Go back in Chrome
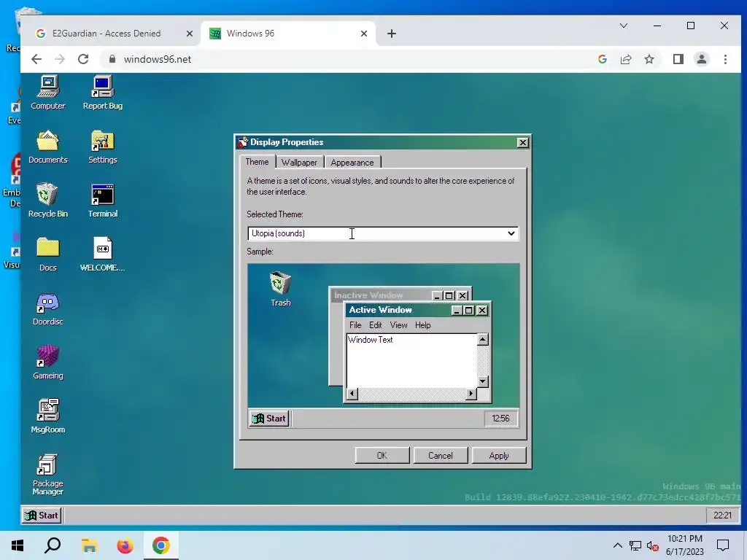This screenshot has width=747, height=560. [36, 59]
